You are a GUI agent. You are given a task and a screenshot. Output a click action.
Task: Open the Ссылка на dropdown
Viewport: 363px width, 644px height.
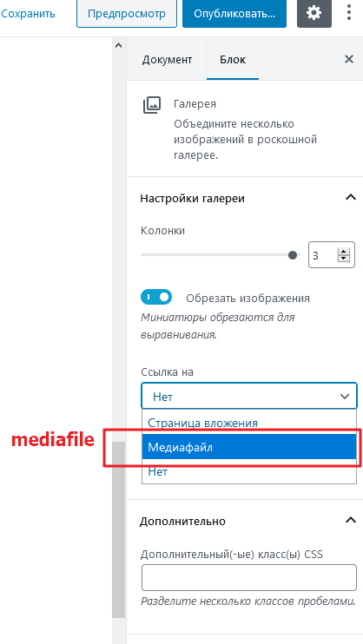click(x=249, y=396)
